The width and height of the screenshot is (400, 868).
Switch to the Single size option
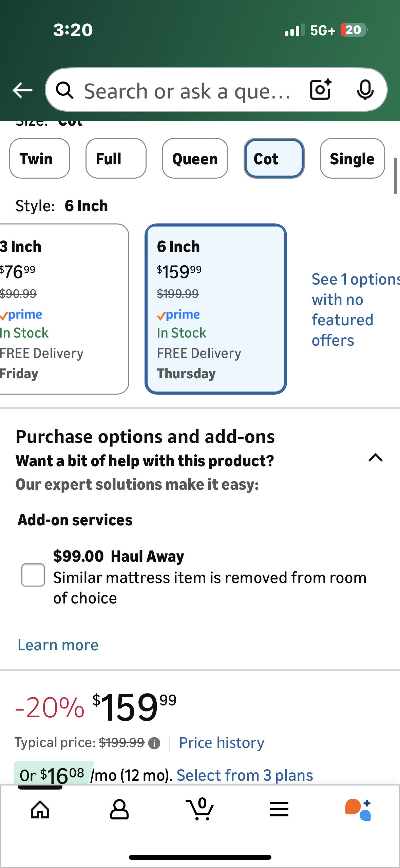352,159
